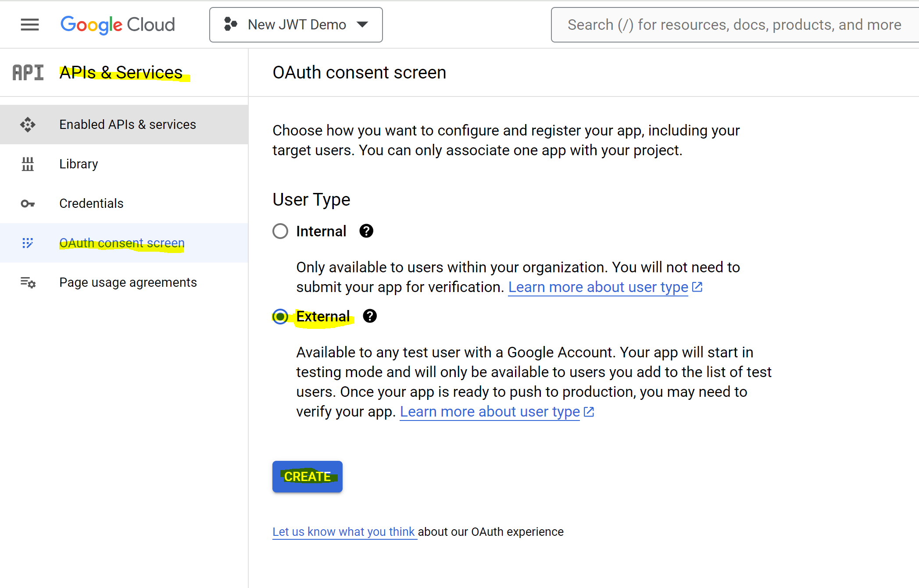Click the OAuth consent screen sidebar icon
Viewport: 919px width, 588px height.
28,243
